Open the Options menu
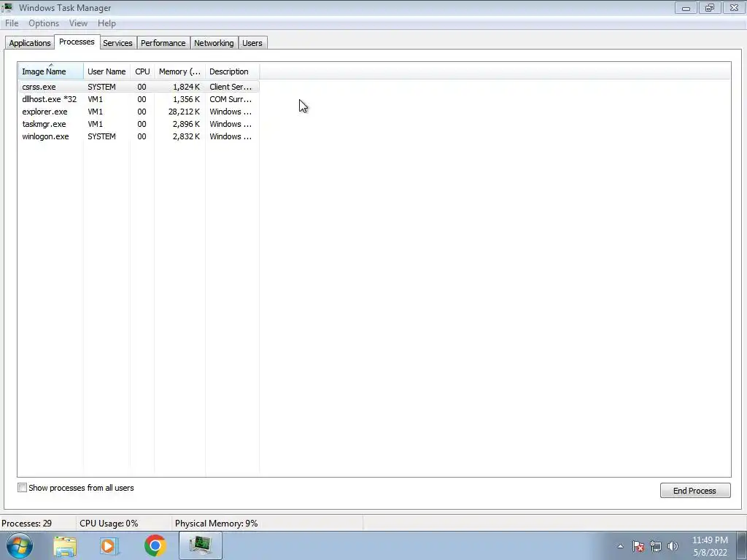 pos(44,23)
